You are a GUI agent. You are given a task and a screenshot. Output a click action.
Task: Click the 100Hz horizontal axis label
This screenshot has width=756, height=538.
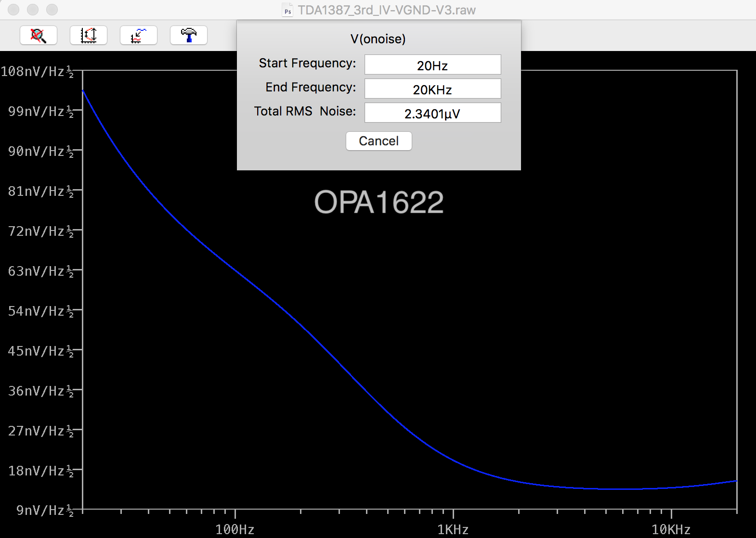pyautogui.click(x=235, y=530)
